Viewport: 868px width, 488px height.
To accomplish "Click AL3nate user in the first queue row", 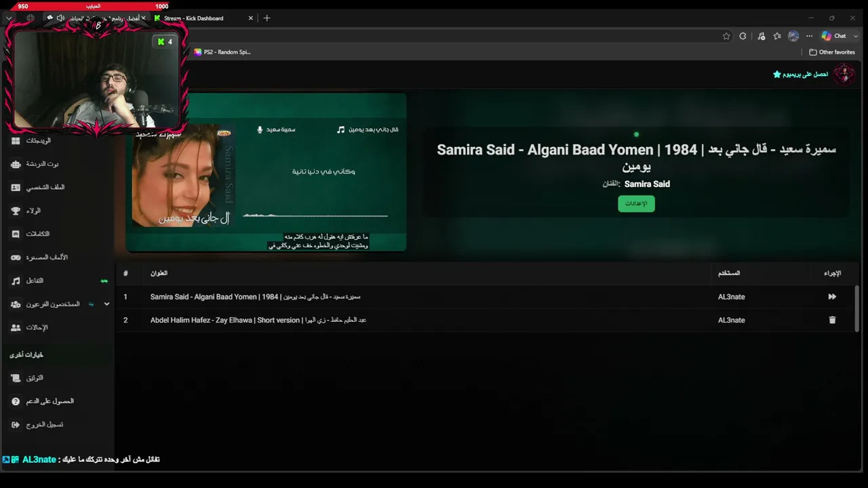I will coord(731,297).
